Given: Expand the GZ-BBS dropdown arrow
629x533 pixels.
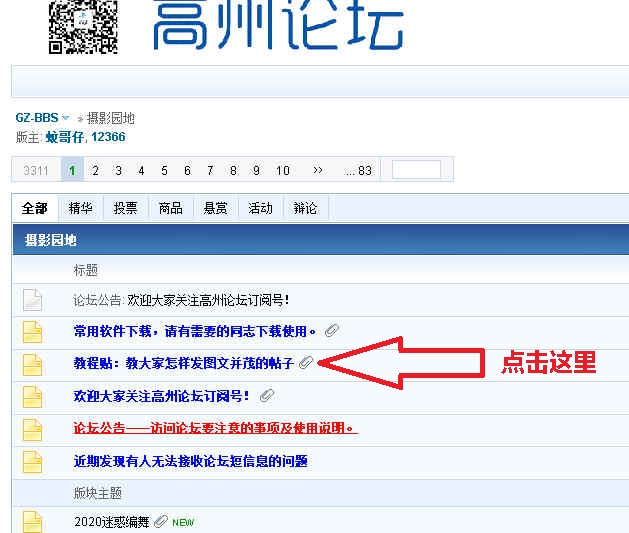Looking at the screenshot, I should 66,118.
